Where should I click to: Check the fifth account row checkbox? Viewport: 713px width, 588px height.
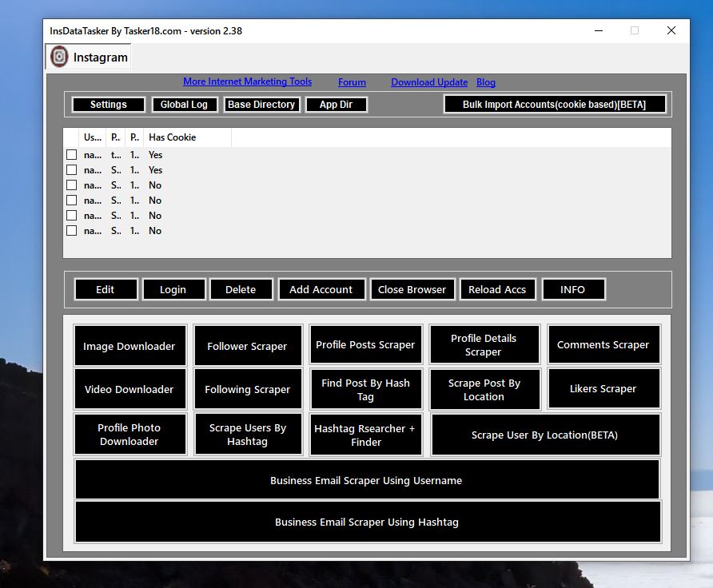tap(71, 216)
